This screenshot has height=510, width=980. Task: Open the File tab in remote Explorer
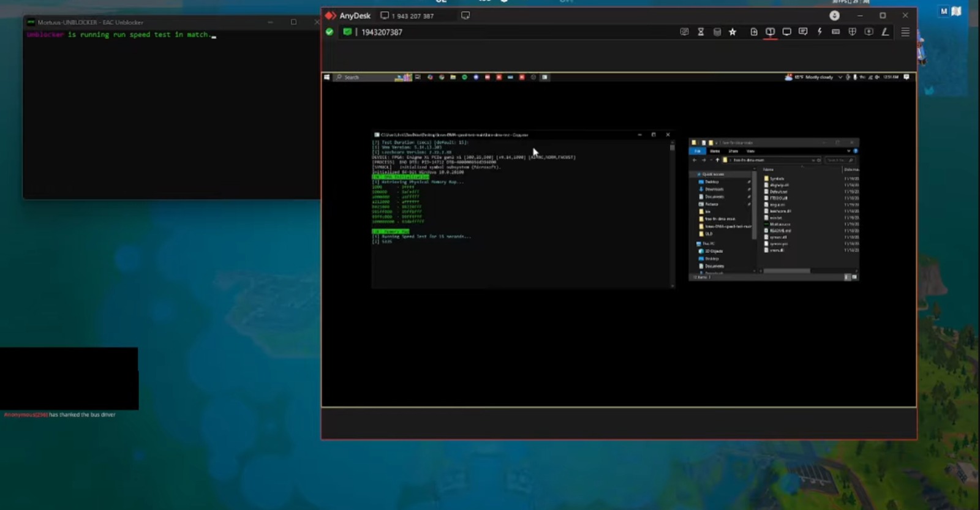698,151
